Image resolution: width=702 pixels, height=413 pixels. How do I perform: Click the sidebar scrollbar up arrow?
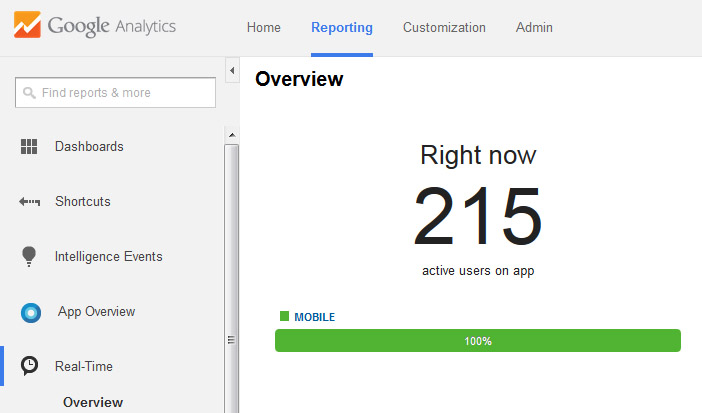[x=232, y=135]
